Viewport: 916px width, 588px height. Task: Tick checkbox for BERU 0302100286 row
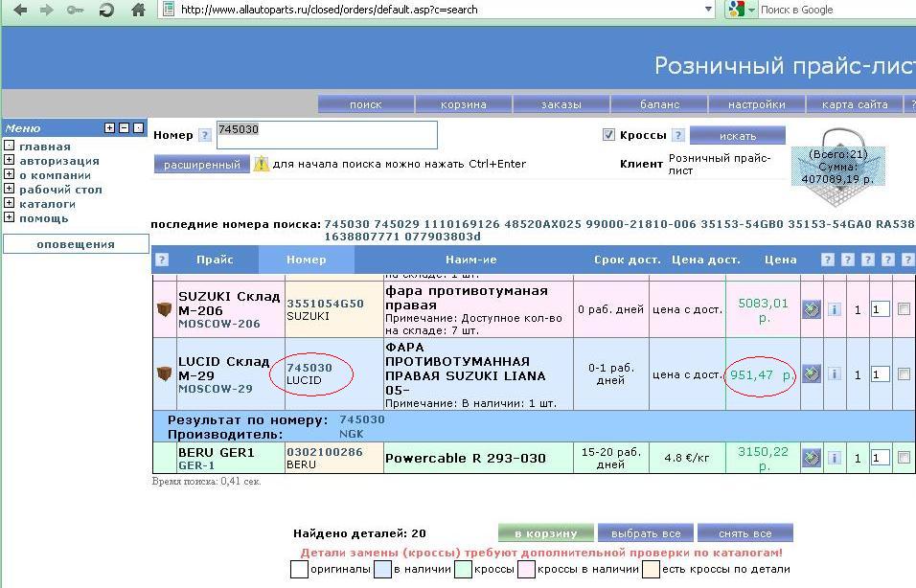(904, 458)
